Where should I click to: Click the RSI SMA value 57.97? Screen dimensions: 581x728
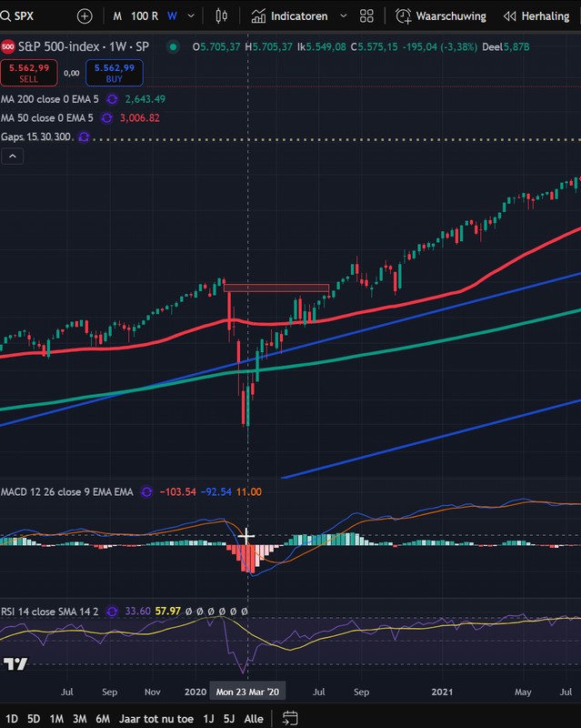click(x=167, y=612)
